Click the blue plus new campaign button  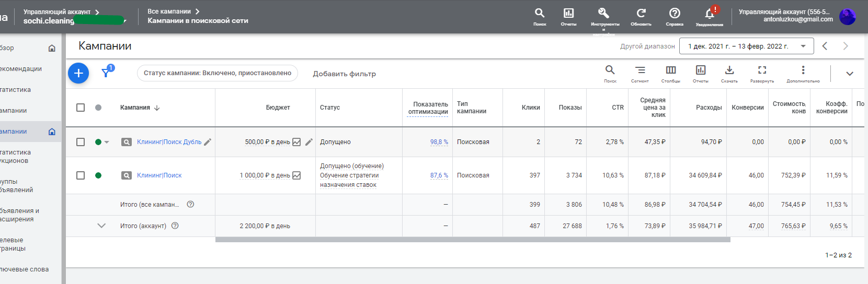coord(78,73)
